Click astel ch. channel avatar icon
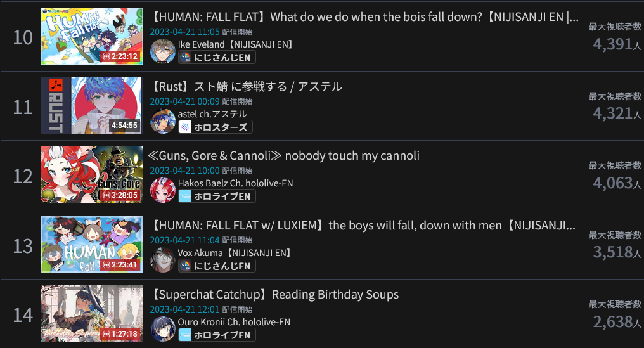The height and width of the screenshot is (348, 644). [x=162, y=121]
